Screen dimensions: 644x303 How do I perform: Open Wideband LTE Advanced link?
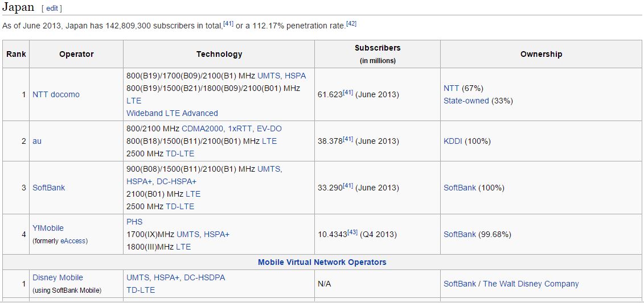(x=172, y=113)
